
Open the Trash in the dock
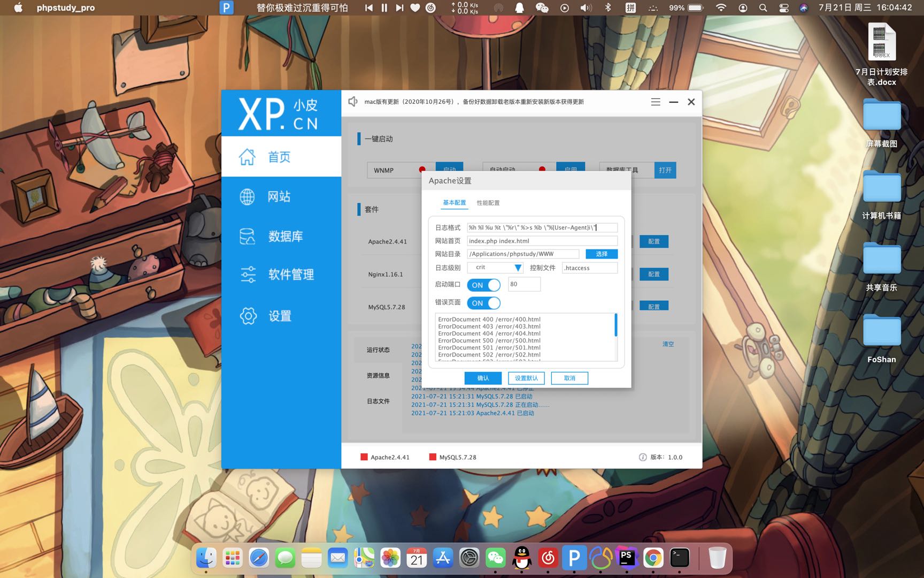coord(717,558)
